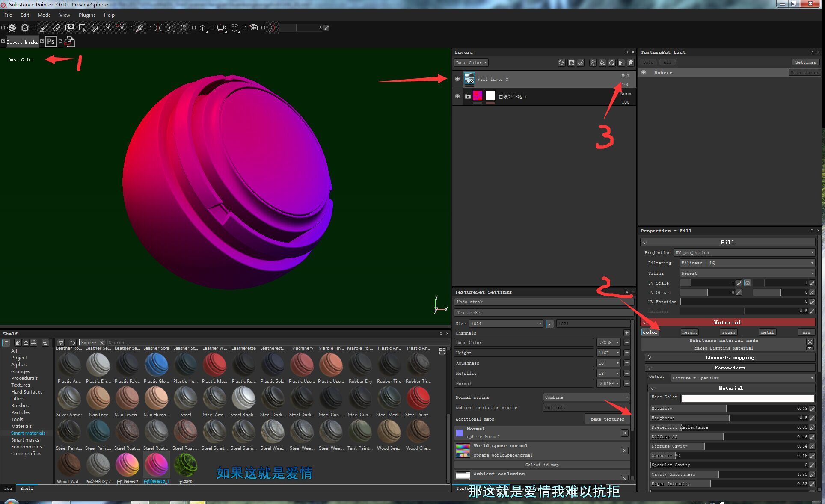The width and height of the screenshot is (825, 504).
Task: Open the shelf filter funnel icon
Action: point(61,342)
